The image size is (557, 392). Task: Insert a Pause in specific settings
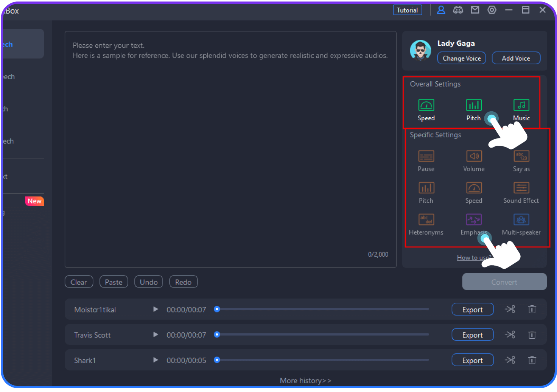click(x=426, y=161)
